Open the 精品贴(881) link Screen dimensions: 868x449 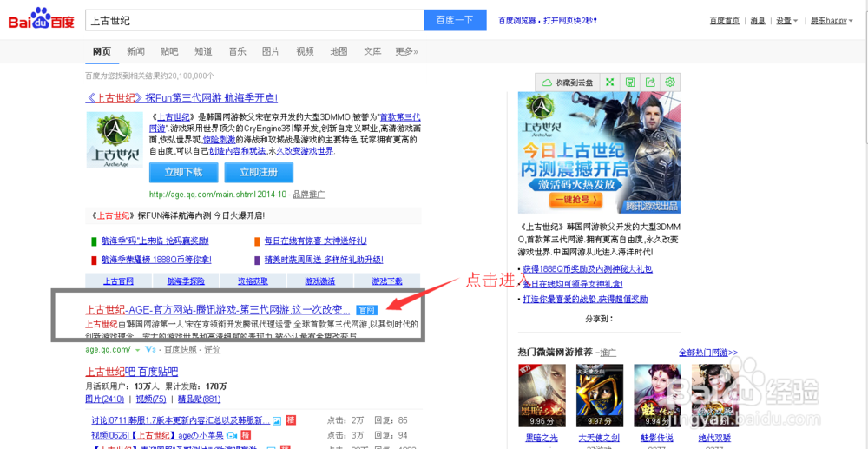click(x=200, y=399)
